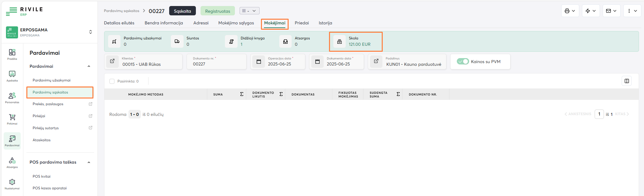Toggle the Kainos su PVM switch
The height and width of the screenshot is (196, 644).
(x=463, y=61)
